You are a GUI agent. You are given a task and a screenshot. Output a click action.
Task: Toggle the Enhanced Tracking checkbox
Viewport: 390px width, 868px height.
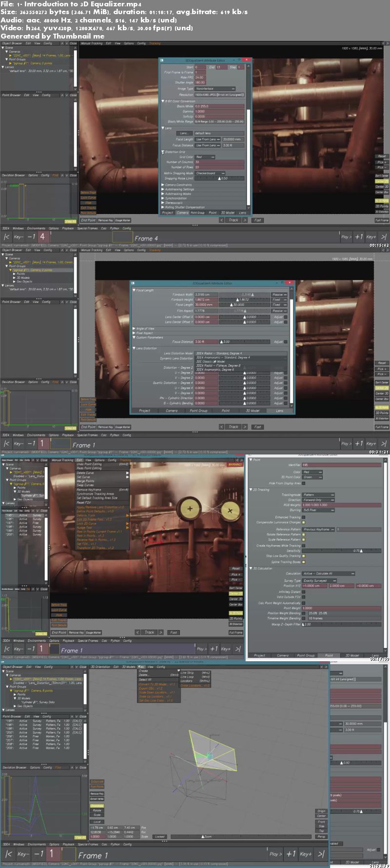(x=303, y=517)
